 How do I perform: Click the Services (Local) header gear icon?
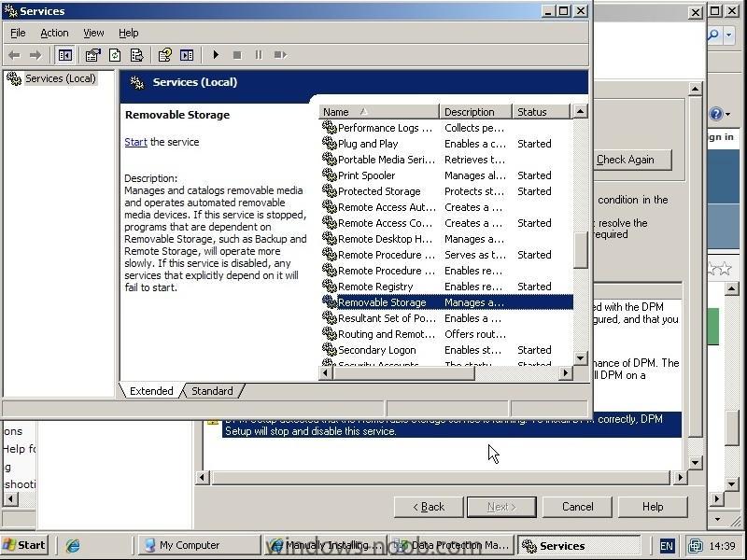(137, 83)
